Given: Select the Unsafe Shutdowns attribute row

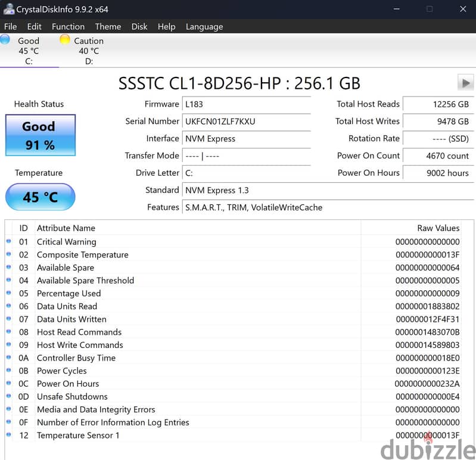Looking at the screenshot, I should 233,397.
